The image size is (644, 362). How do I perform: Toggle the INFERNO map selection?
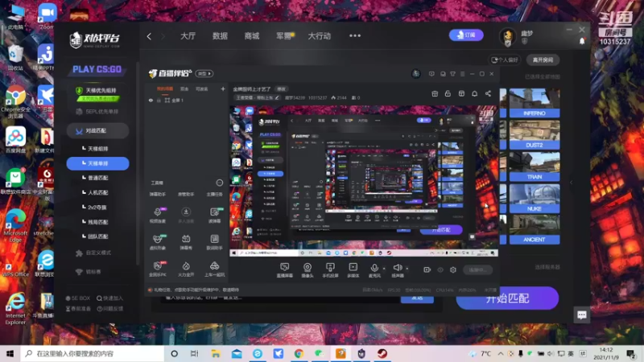[535, 103]
